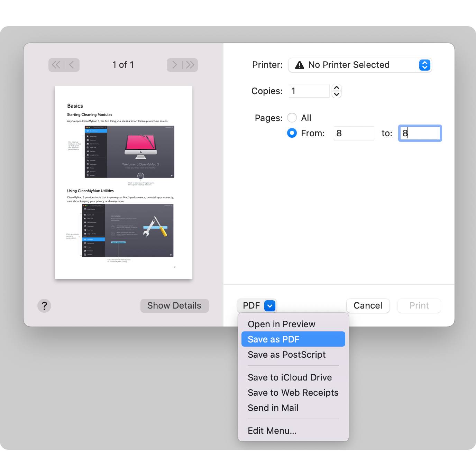Open the No Printer Selected dropdown
Screen dimensions: 476x476
tap(360, 65)
